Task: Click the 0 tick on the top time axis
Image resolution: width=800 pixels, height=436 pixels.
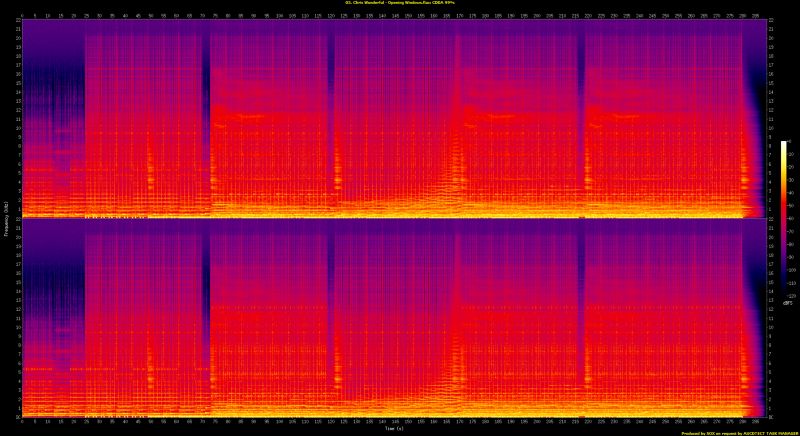Action: 21,16
